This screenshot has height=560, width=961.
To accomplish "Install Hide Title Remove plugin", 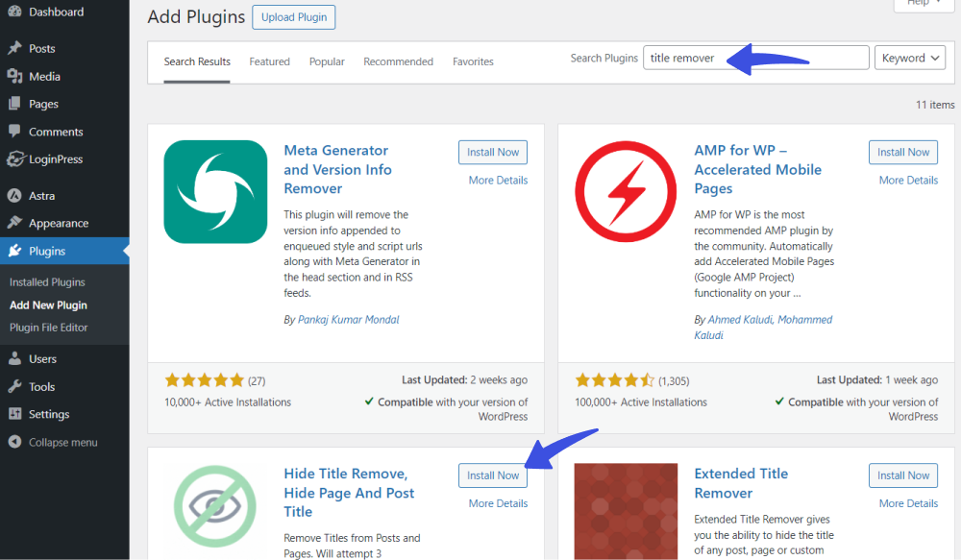I will click(x=493, y=475).
